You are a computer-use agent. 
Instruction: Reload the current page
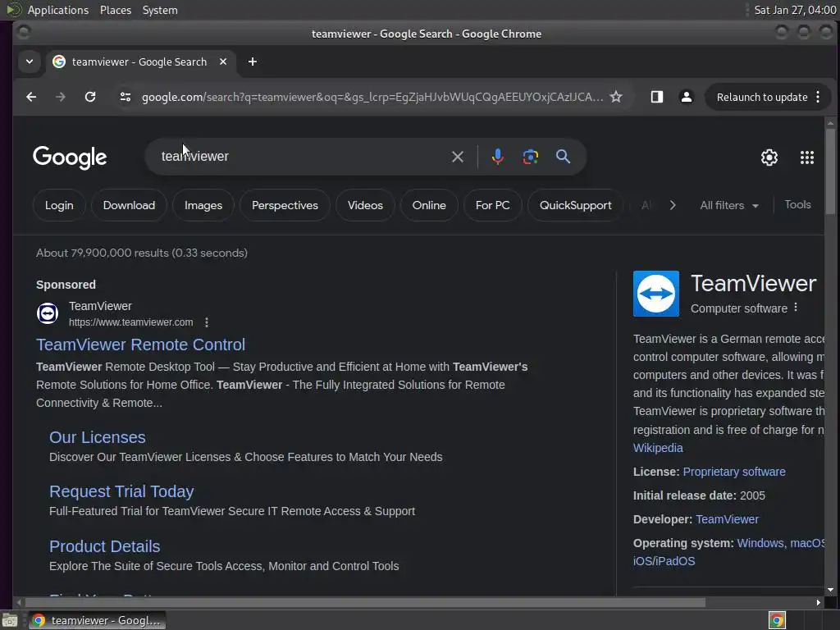pyautogui.click(x=90, y=97)
